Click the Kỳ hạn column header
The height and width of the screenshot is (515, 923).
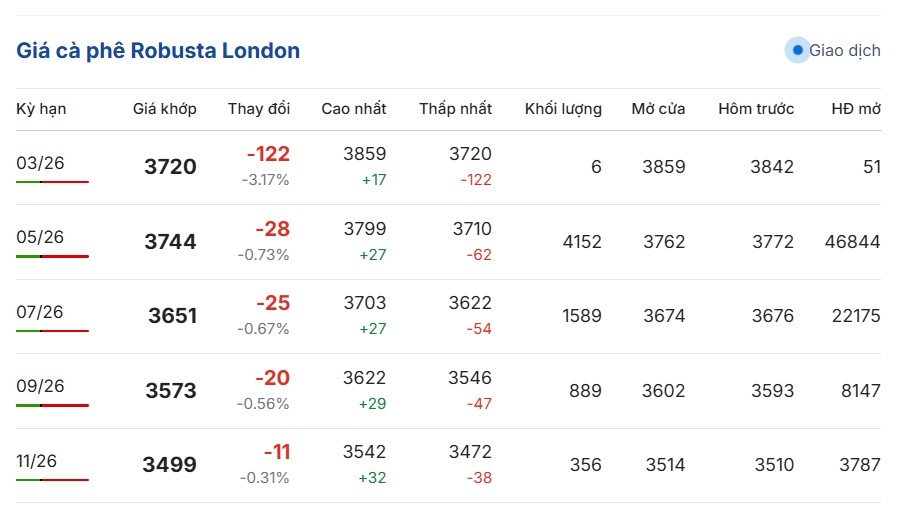click(x=41, y=109)
